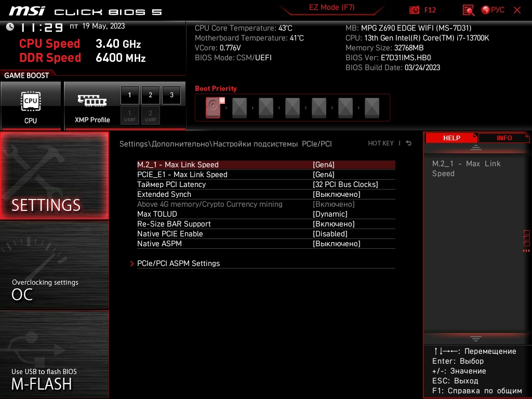Open the BIOS search magnifier icon
This screenshot has height=399, width=532.
pyautogui.click(x=469, y=10)
